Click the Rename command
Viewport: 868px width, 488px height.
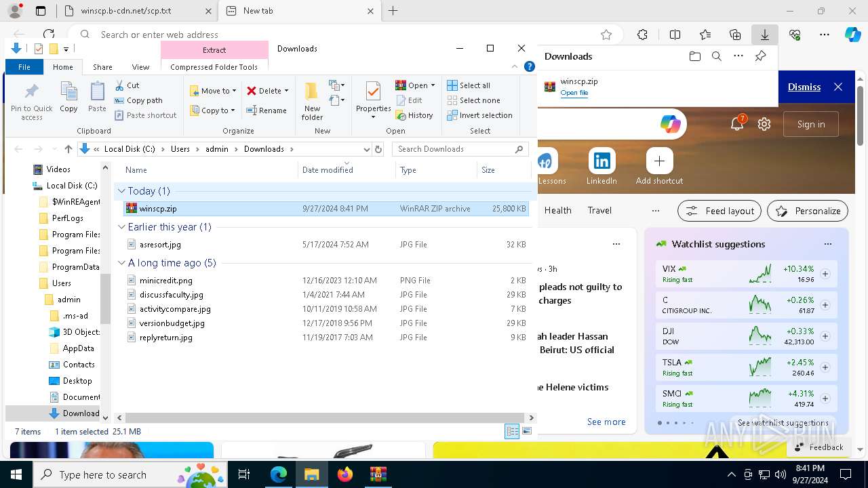[x=267, y=110]
